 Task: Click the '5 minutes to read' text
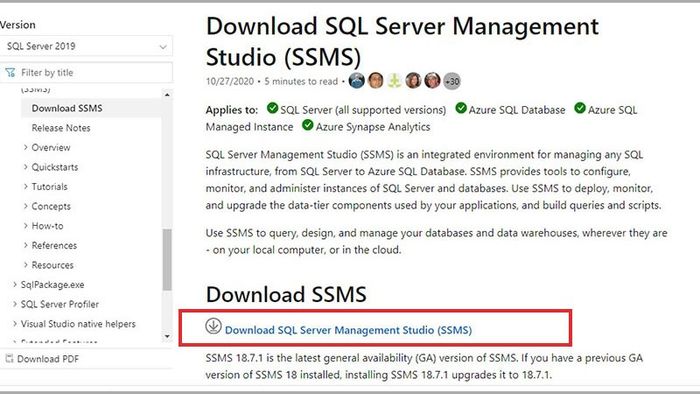[x=301, y=81]
